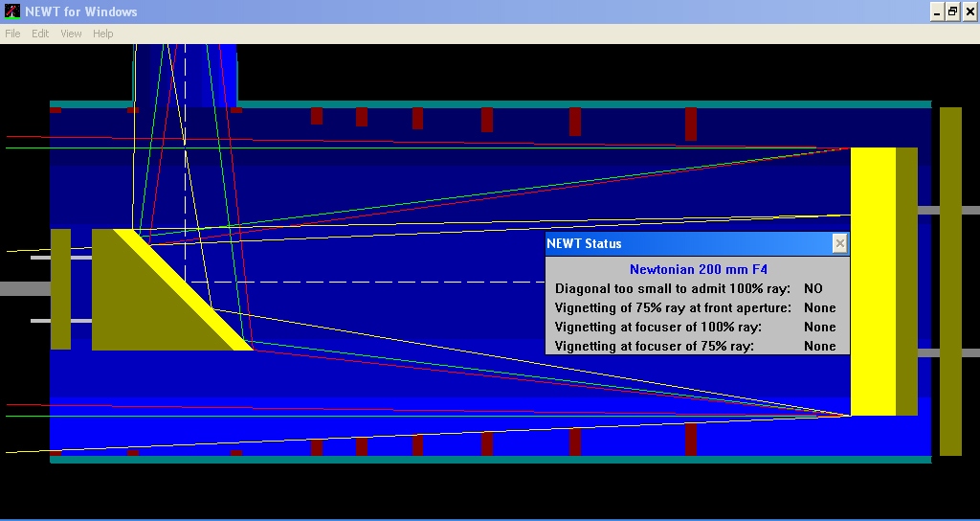Click 'Vignetting at focuser of 100% ray' text

tap(658, 328)
